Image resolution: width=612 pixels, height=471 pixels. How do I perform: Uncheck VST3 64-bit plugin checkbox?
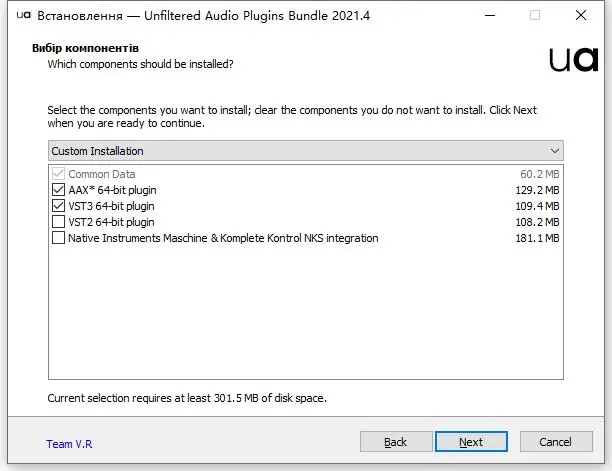pos(59,206)
